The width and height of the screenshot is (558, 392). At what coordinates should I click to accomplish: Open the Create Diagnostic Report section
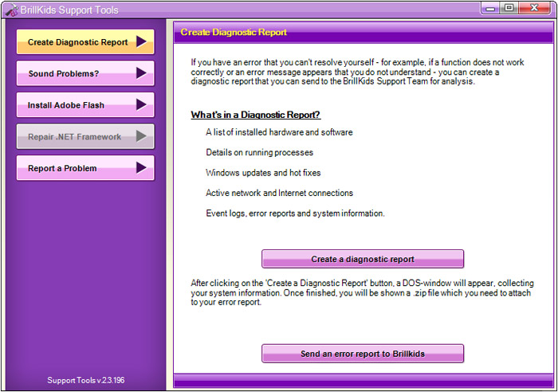coord(85,42)
